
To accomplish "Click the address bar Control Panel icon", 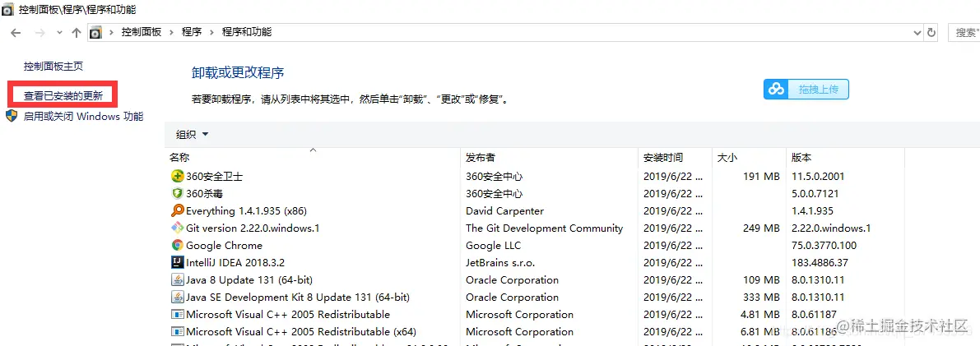I will 95,33.
